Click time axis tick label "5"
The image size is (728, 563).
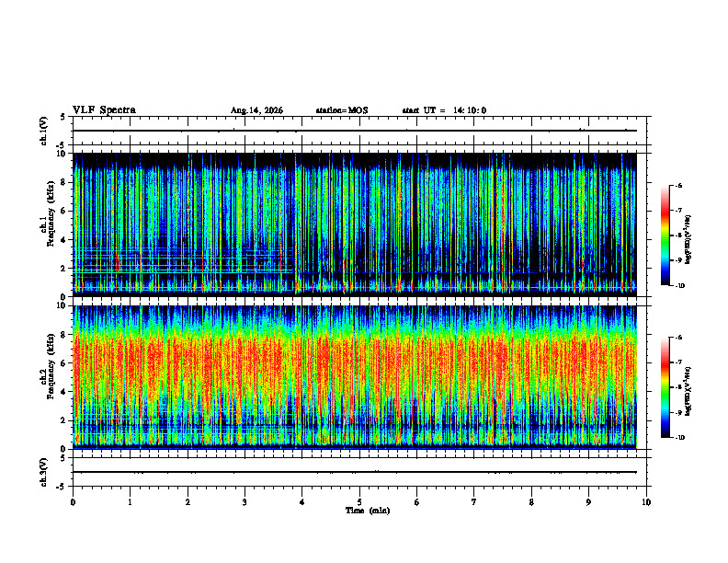coord(359,502)
